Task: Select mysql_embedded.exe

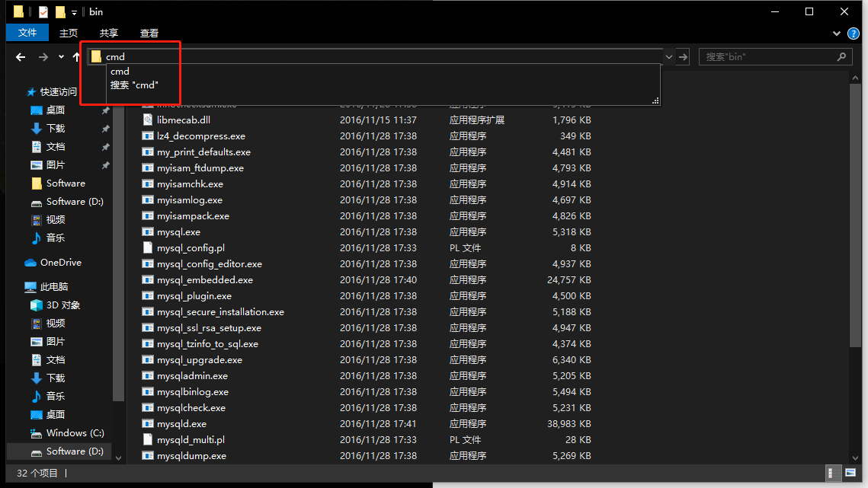Action: pyautogui.click(x=205, y=280)
